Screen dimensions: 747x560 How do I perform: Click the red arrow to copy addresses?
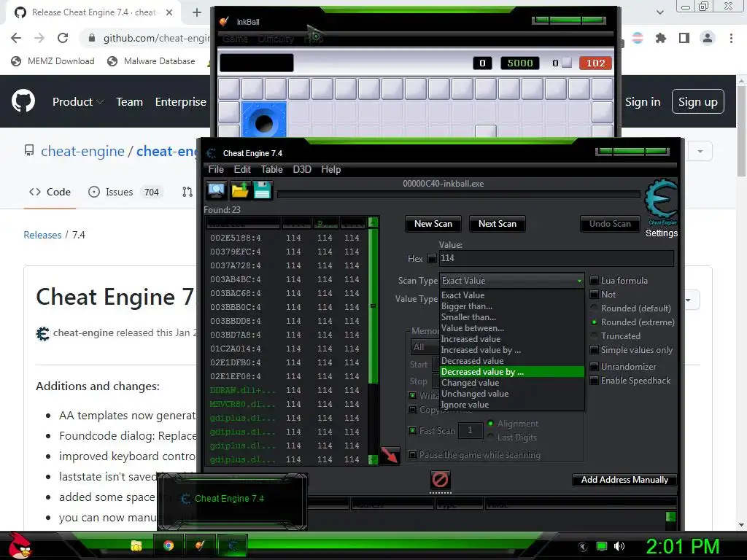click(x=390, y=455)
